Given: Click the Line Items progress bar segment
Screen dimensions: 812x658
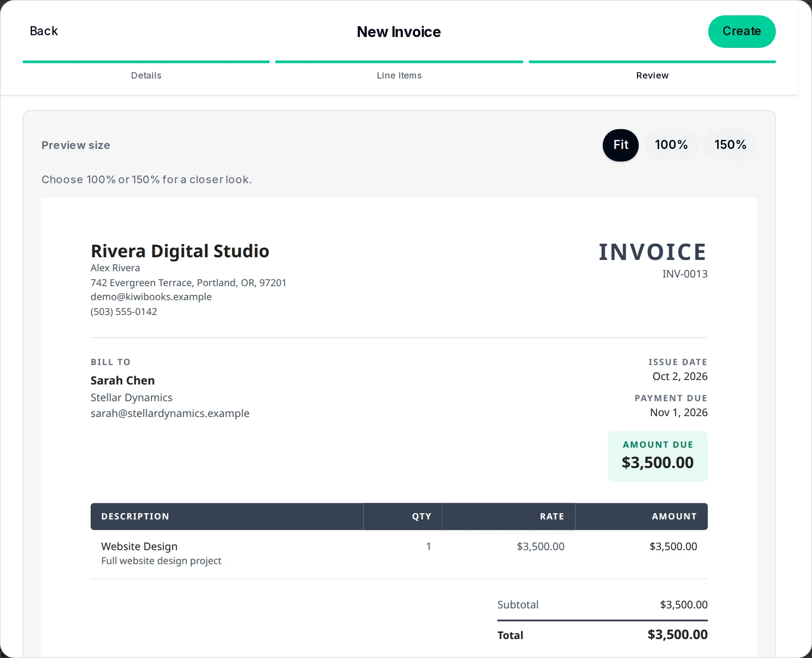Looking at the screenshot, I should 399,62.
